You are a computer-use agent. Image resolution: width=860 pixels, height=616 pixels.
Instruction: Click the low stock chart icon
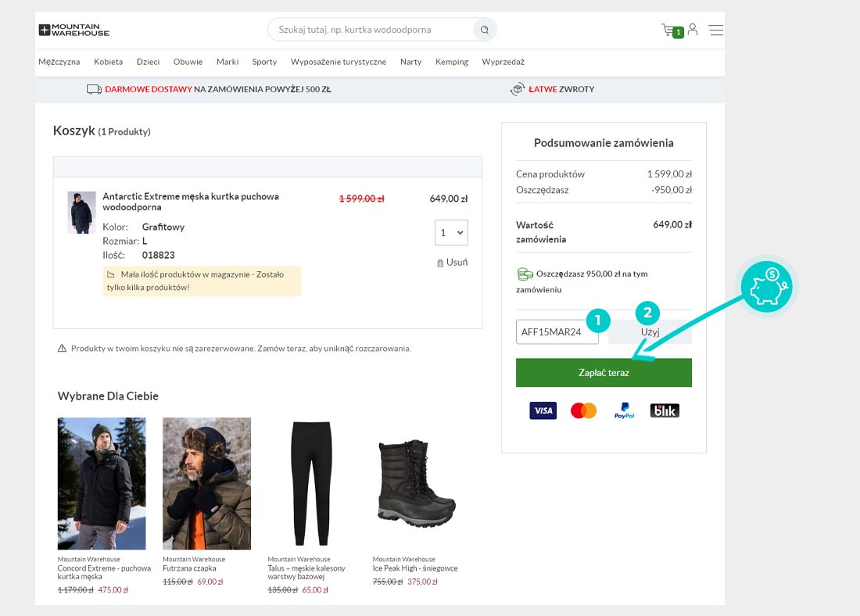point(111,274)
